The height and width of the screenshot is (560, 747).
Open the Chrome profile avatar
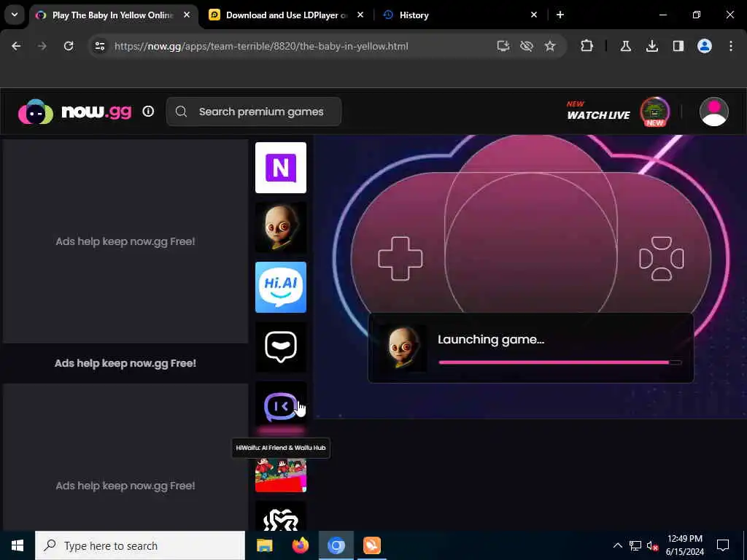pyautogui.click(x=705, y=46)
